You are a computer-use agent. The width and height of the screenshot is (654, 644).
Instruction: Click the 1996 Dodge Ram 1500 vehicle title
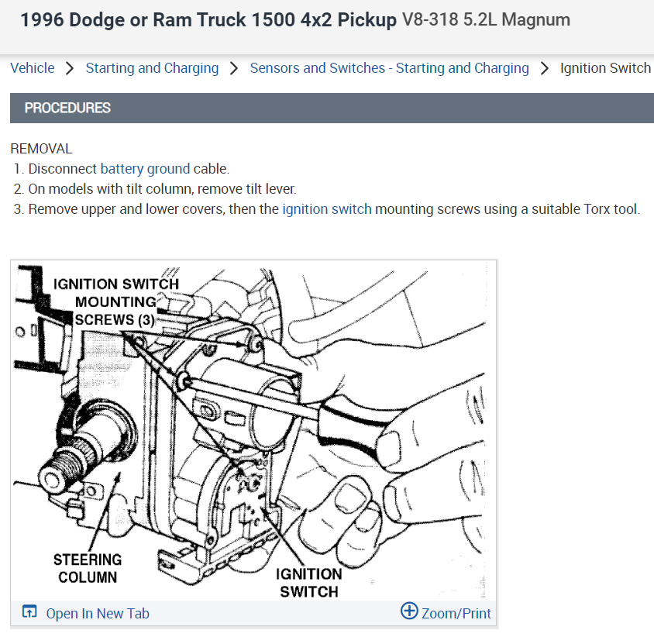(x=208, y=20)
